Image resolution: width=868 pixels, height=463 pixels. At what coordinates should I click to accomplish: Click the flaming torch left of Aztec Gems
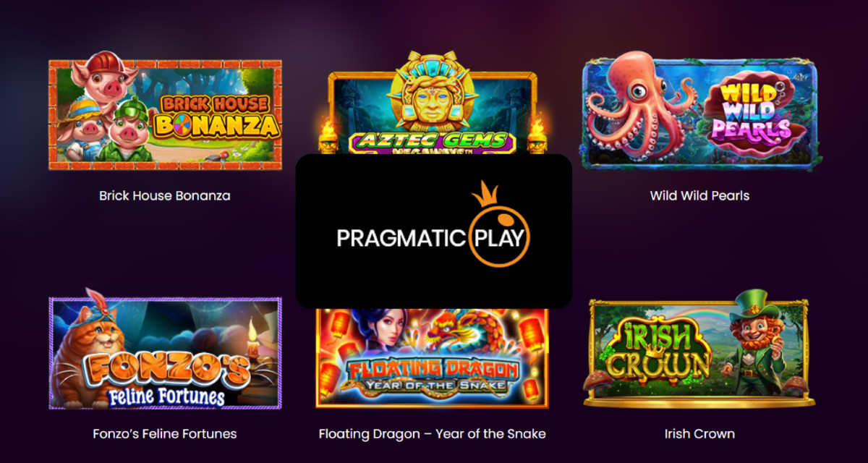tap(328, 137)
